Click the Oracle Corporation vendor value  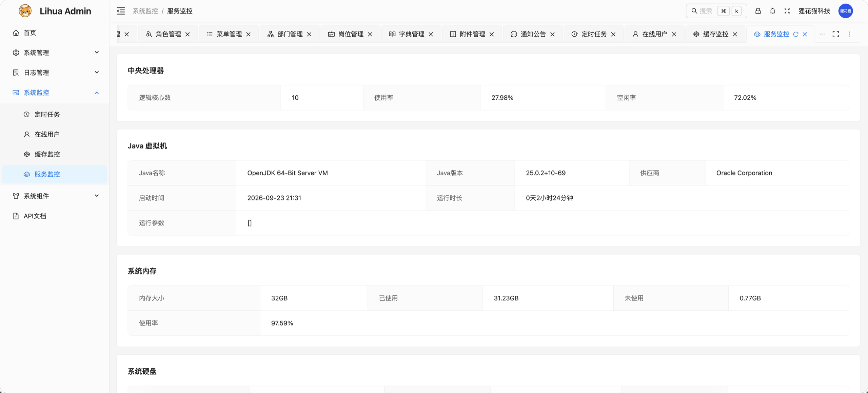pos(744,173)
